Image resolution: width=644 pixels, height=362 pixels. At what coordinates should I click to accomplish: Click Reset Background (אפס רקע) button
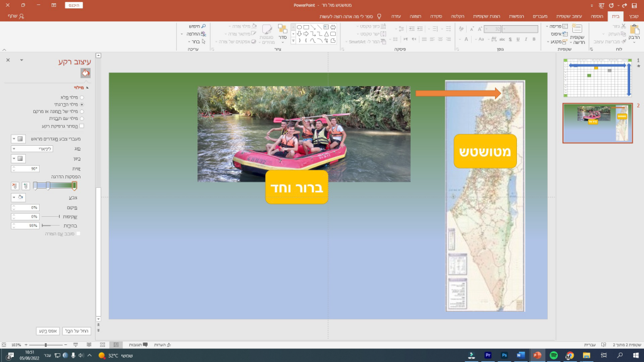pos(48,331)
